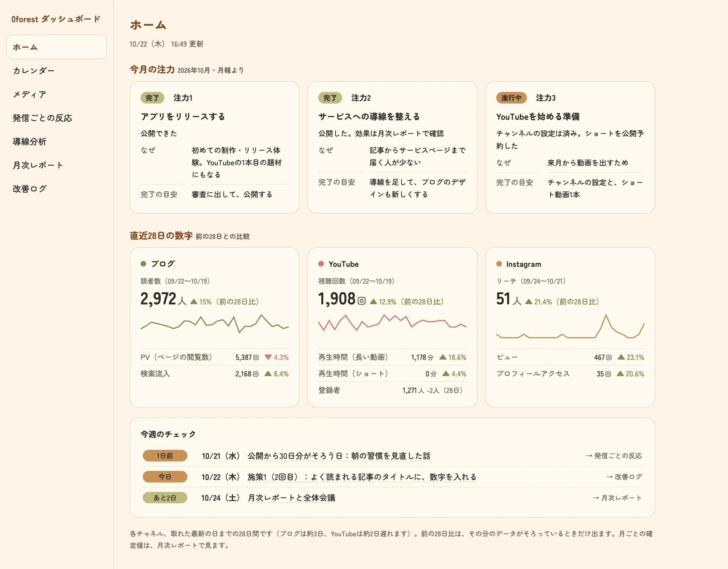Click the サービスへの導線を整える card title
This screenshot has width=728, height=569.
point(369,117)
